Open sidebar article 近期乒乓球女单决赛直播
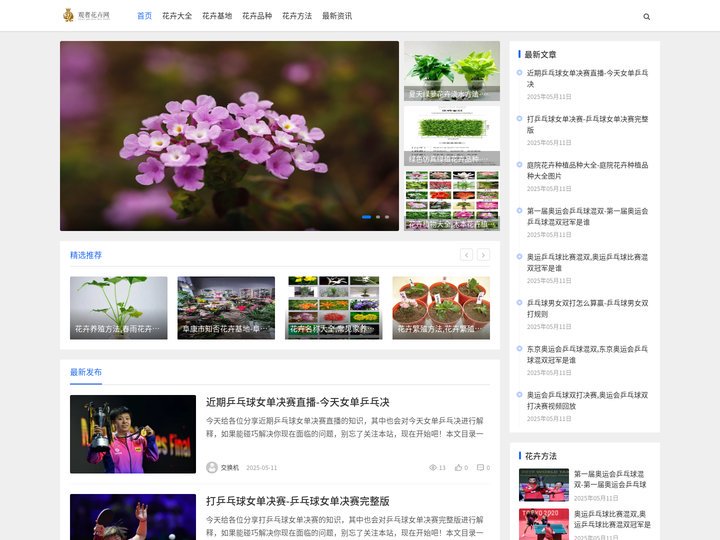Viewport: 720px width, 540px height. pyautogui.click(x=587, y=79)
